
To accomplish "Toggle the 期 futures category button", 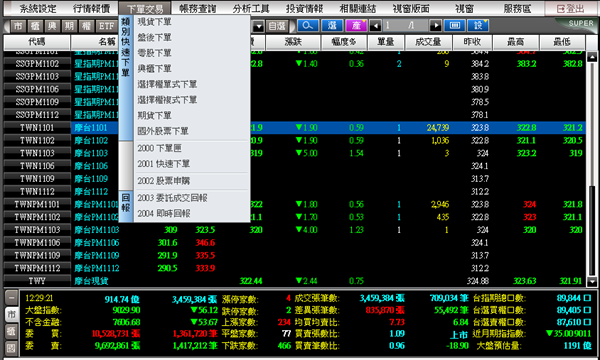I will point(69,26).
